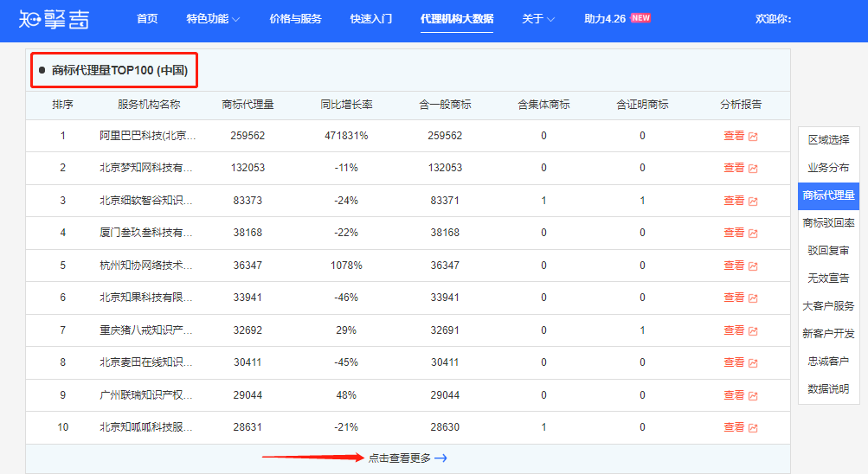Click the NEW badge next to 助力4.26
This screenshot has height=474, width=868.
pyautogui.click(x=640, y=17)
